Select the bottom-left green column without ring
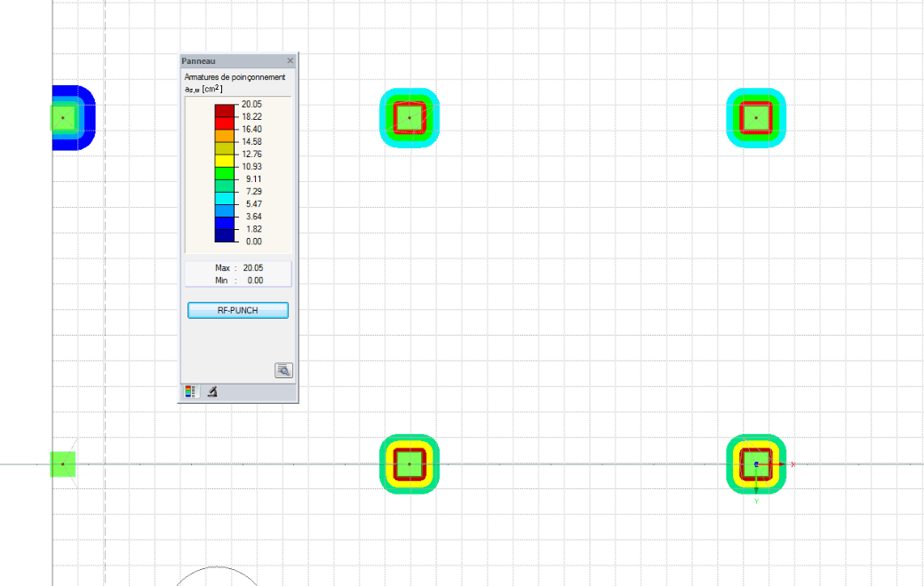Viewport: 924px width, 586px height. click(x=63, y=464)
